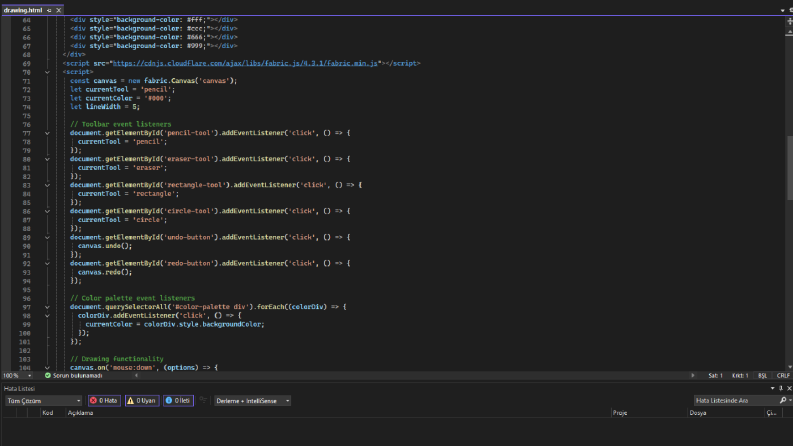This screenshot has width=793, height=446.
Task: Click the Krkt: 1 character indicator
Action: (740, 376)
